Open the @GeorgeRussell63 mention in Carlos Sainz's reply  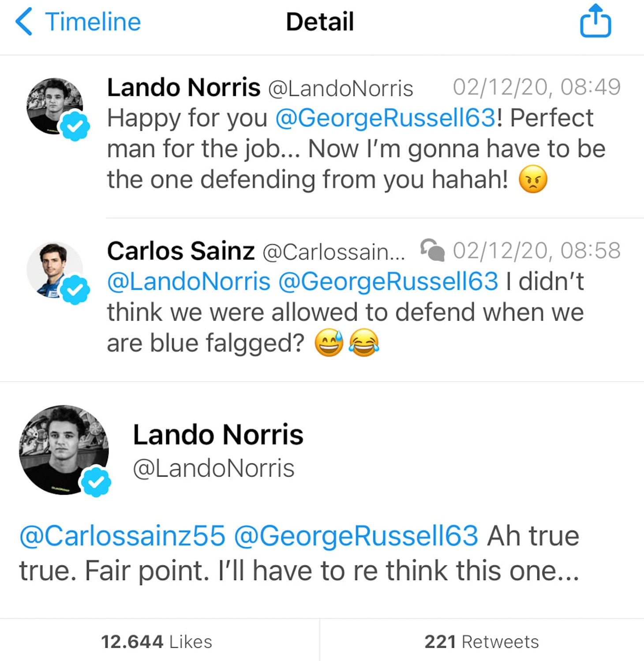point(388,281)
